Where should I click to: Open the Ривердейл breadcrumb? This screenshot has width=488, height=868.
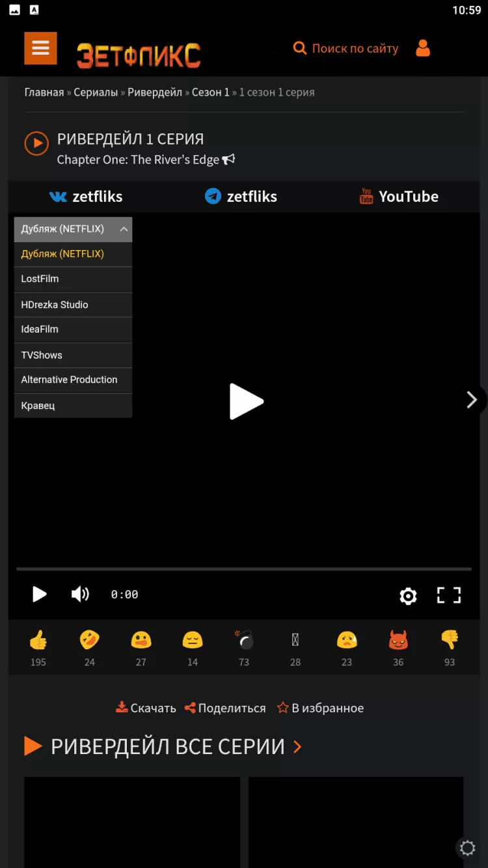tap(155, 92)
